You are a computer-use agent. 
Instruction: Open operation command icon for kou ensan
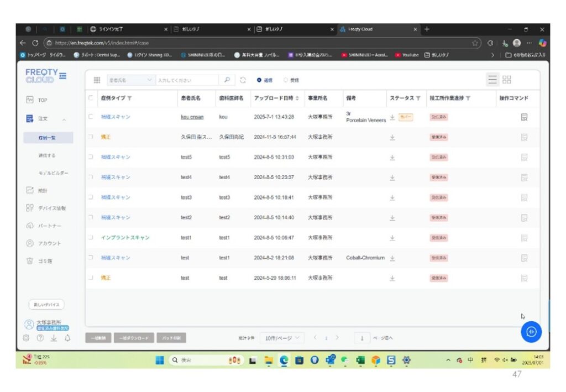click(524, 117)
